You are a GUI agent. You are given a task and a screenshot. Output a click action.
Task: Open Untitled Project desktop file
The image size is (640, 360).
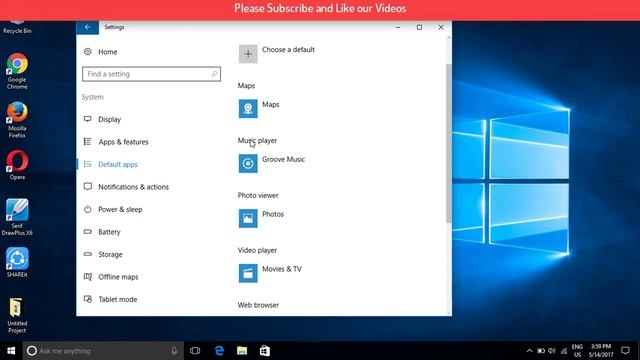pos(17,315)
